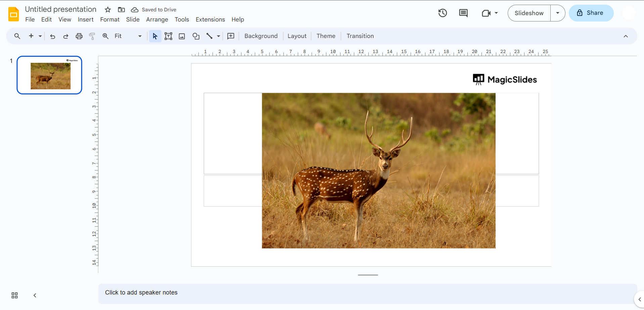Image resolution: width=644 pixels, height=310 pixels.
Task: Click the Background button
Action: [x=261, y=36]
